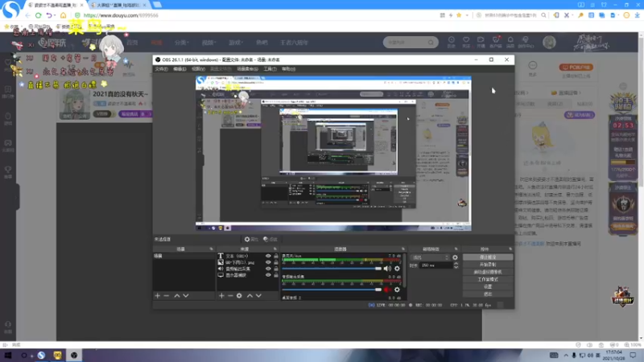The height and width of the screenshot is (362, 644).
Task: Adjust the transition duration stepper arrows
Action: [456, 265]
